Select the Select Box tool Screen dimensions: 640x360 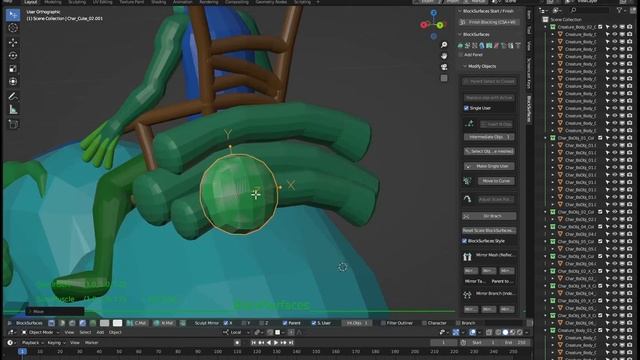click(13, 15)
